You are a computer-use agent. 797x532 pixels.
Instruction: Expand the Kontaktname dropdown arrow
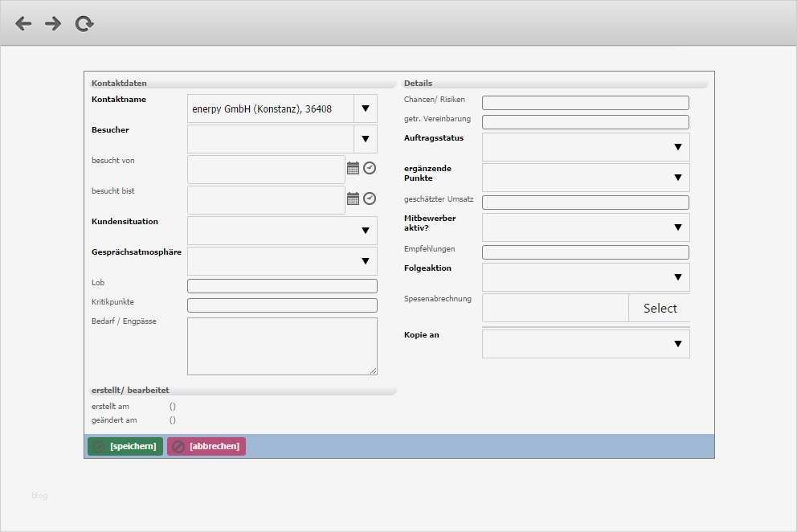pos(366,108)
